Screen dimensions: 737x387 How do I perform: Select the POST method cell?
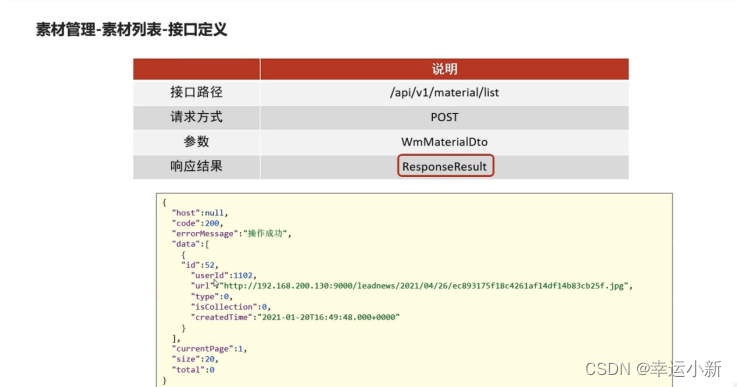tap(444, 117)
